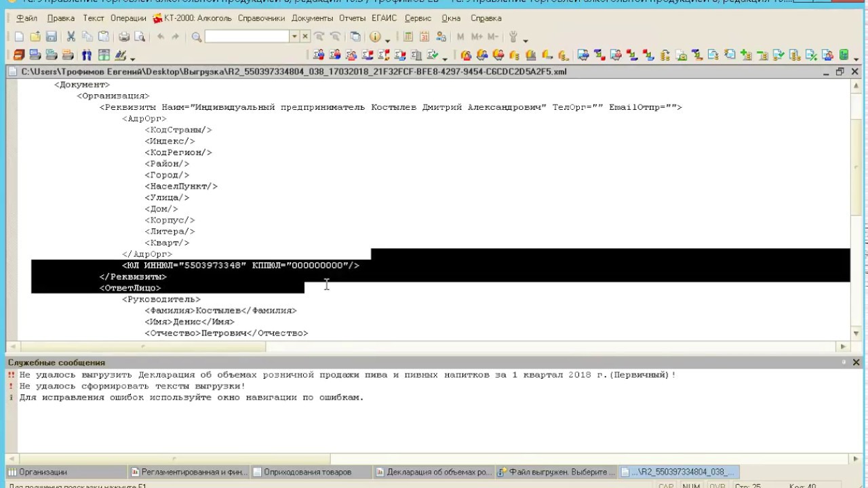Click the binoculars search icon
868x488 pixels.
[x=87, y=55]
